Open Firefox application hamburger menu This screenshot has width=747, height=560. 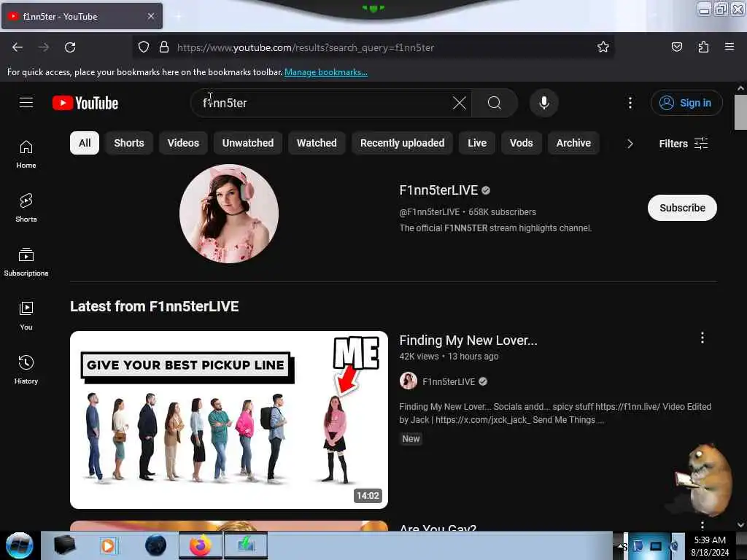[x=729, y=47]
